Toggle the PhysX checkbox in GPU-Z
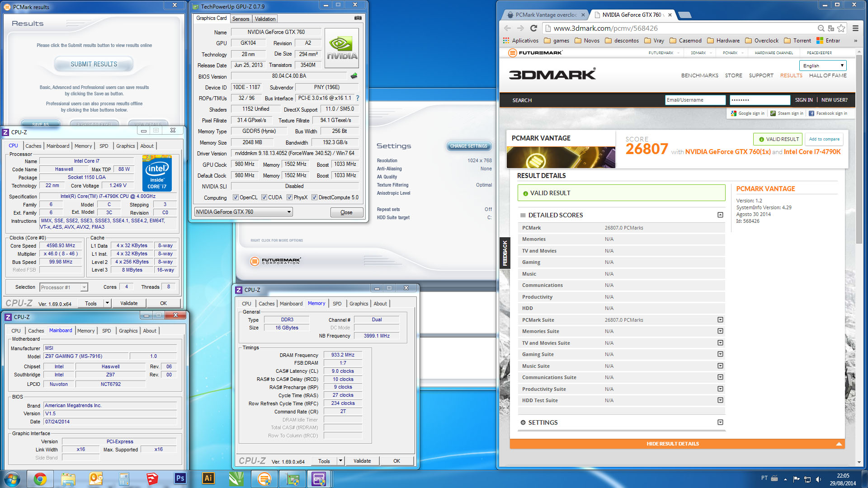 click(289, 197)
